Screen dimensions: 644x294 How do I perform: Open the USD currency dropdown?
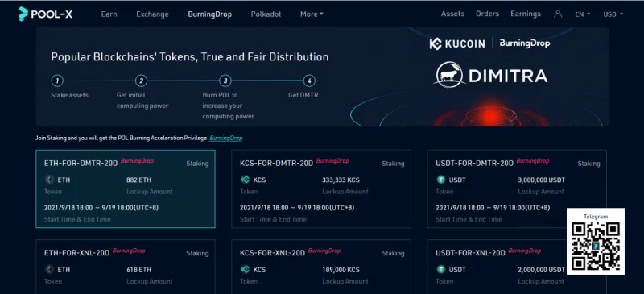tap(613, 14)
